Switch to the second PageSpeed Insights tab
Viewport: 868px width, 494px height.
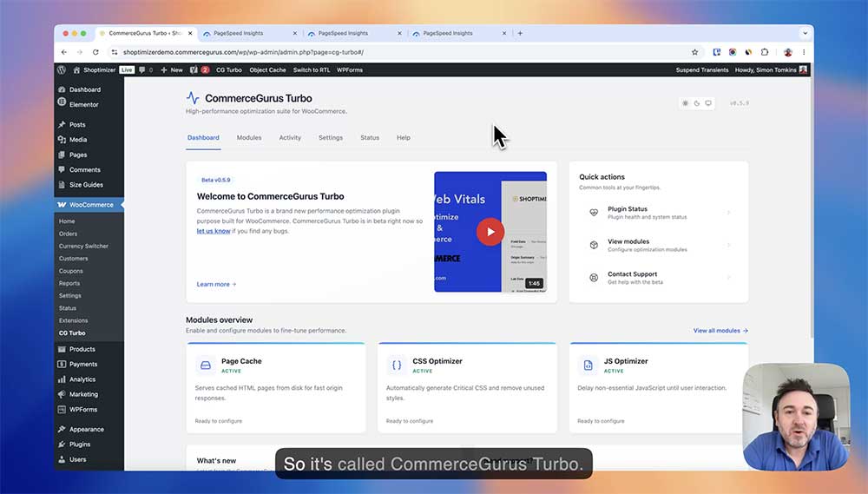[352, 33]
